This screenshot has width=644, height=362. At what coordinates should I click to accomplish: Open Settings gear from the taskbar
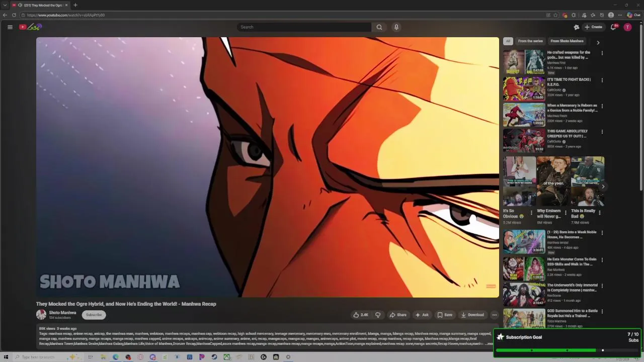(288, 357)
